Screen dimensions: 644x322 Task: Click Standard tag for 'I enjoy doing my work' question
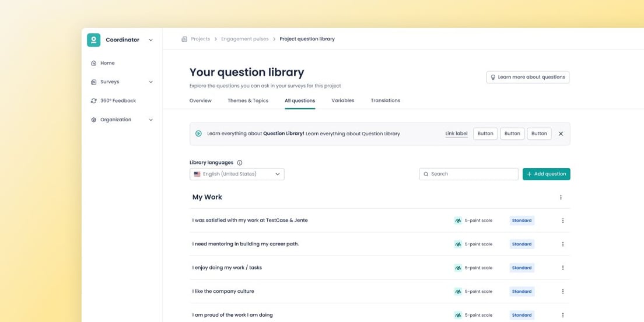[x=522, y=268]
